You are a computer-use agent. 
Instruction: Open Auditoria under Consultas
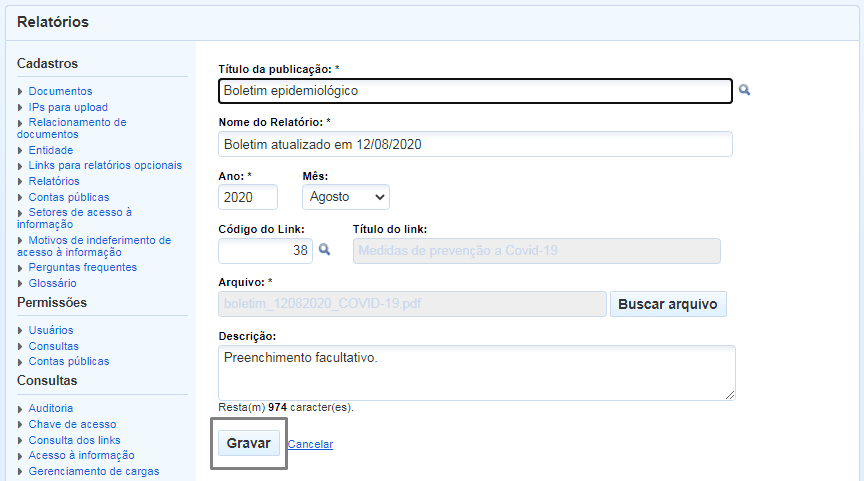(x=51, y=408)
